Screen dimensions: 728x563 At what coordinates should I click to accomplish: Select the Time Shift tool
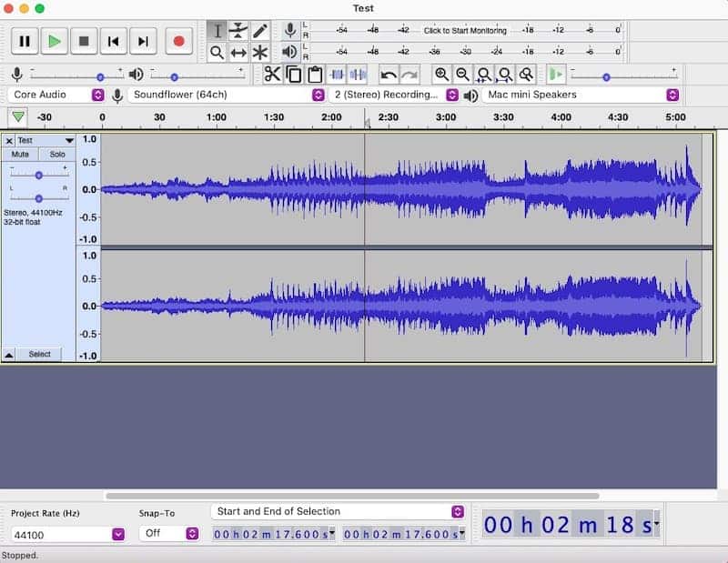click(238, 53)
